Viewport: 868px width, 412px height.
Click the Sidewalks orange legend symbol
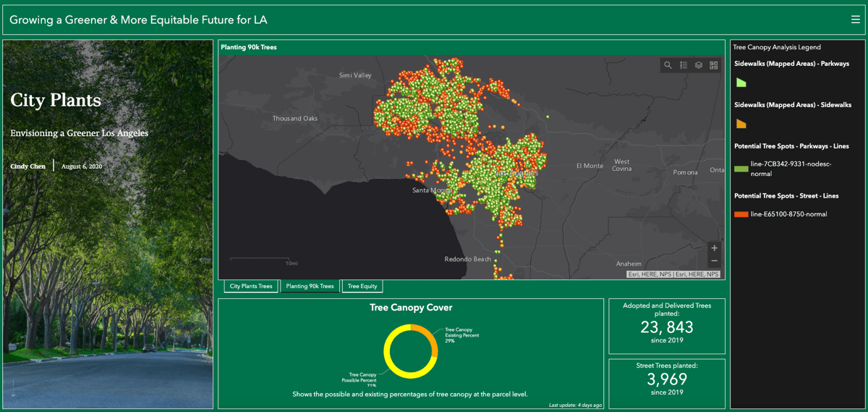coord(741,124)
